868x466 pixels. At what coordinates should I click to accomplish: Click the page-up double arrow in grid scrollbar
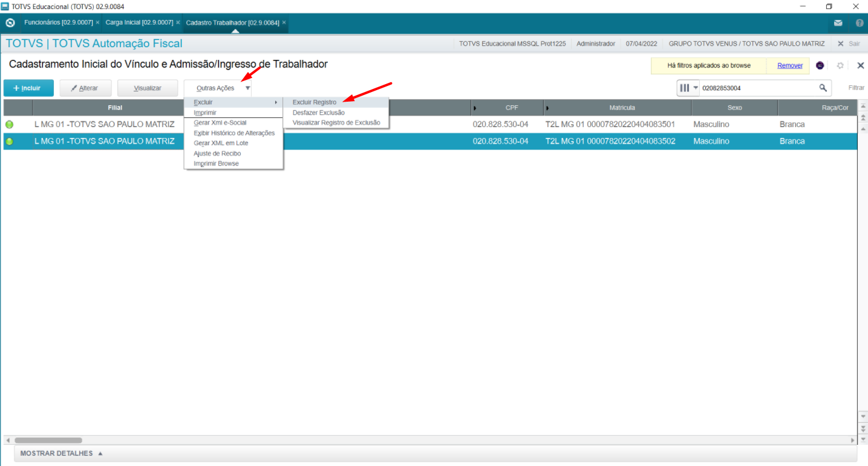(x=863, y=116)
